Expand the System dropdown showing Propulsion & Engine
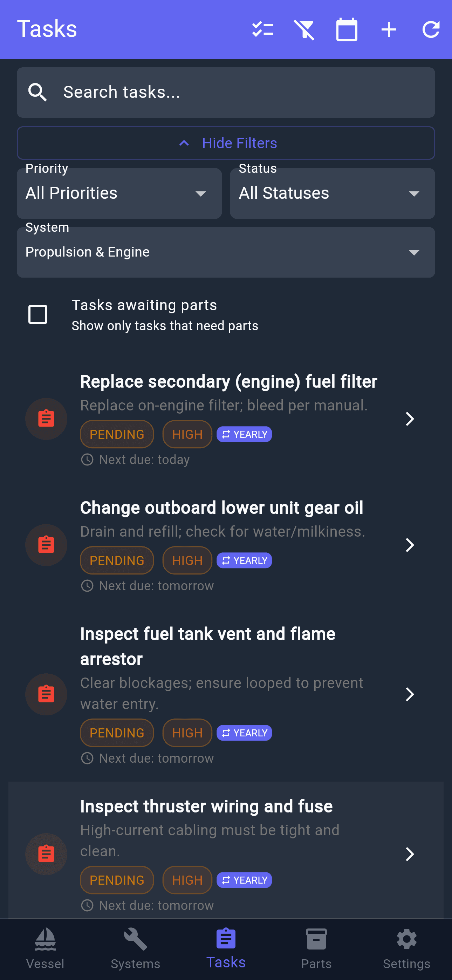Image resolution: width=452 pixels, height=980 pixels. (226, 252)
